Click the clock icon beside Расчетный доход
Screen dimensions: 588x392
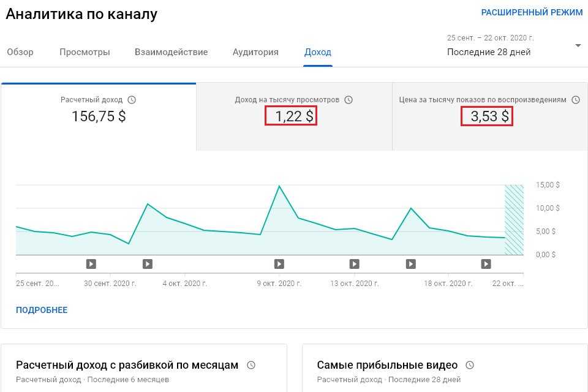pyautogui.click(x=132, y=100)
